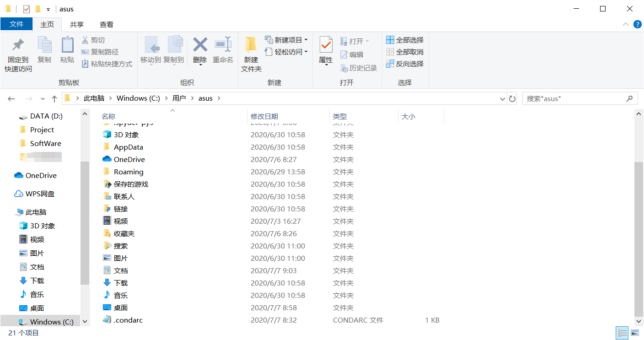Image resolution: width=644 pixels, height=340 pixels.
Task: Click 用户 in address breadcrumb
Action: click(179, 98)
